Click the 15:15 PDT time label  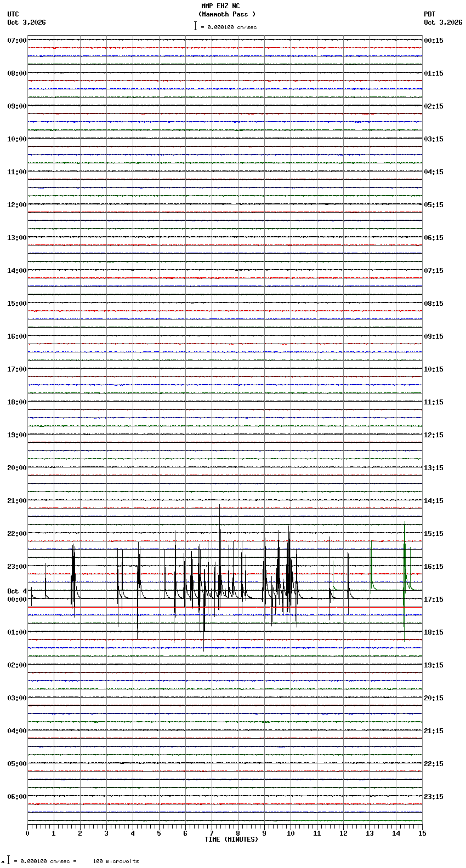(434, 534)
